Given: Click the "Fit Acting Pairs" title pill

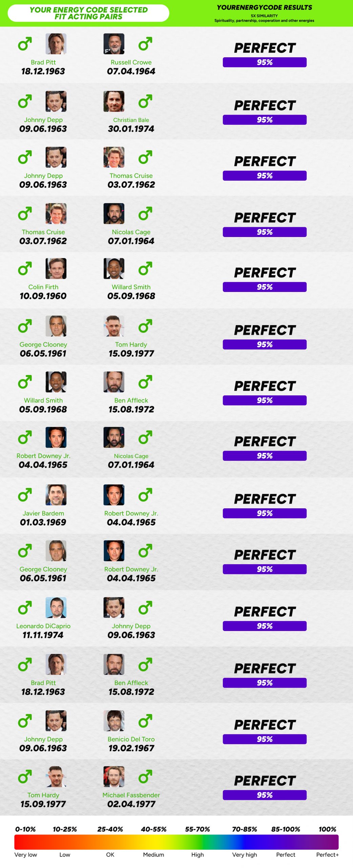Looking at the screenshot, I should pos(88,13).
